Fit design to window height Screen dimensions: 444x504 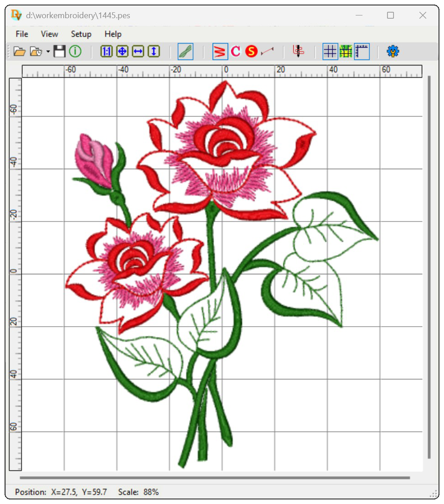154,52
